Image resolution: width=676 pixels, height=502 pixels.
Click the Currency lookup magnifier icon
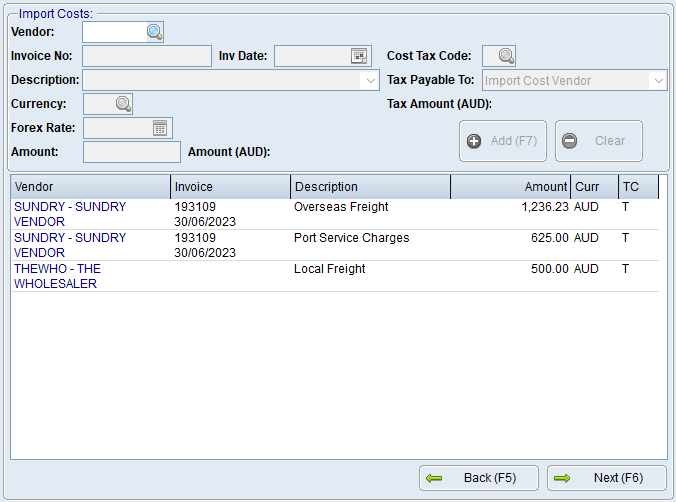click(122, 104)
